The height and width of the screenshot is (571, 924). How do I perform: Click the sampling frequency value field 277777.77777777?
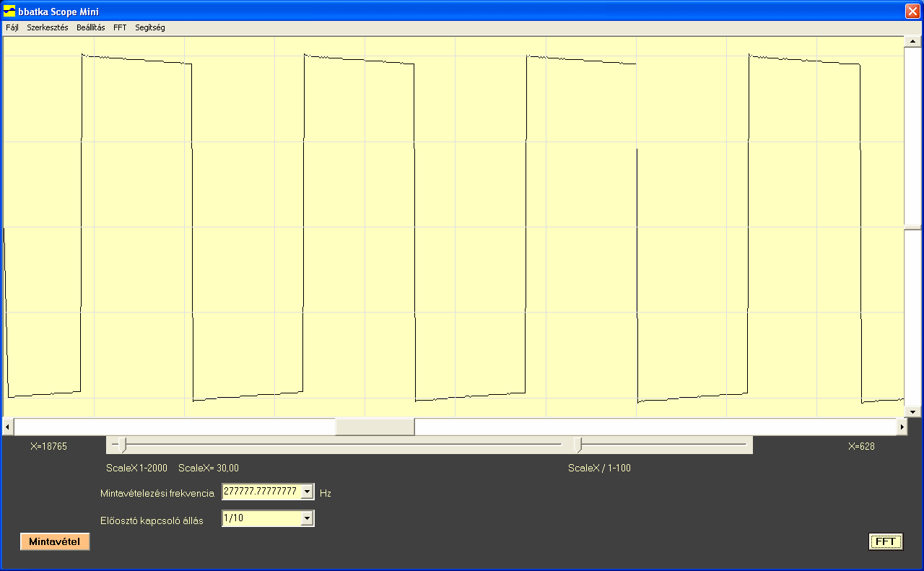pyautogui.click(x=261, y=492)
